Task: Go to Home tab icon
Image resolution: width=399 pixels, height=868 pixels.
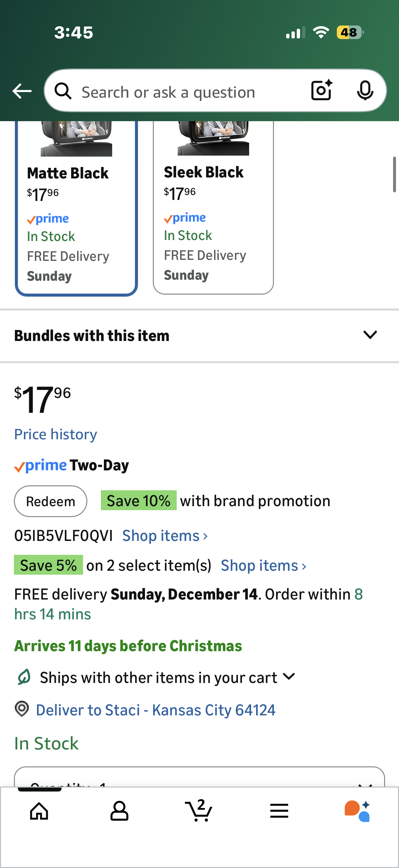Action: point(39,811)
